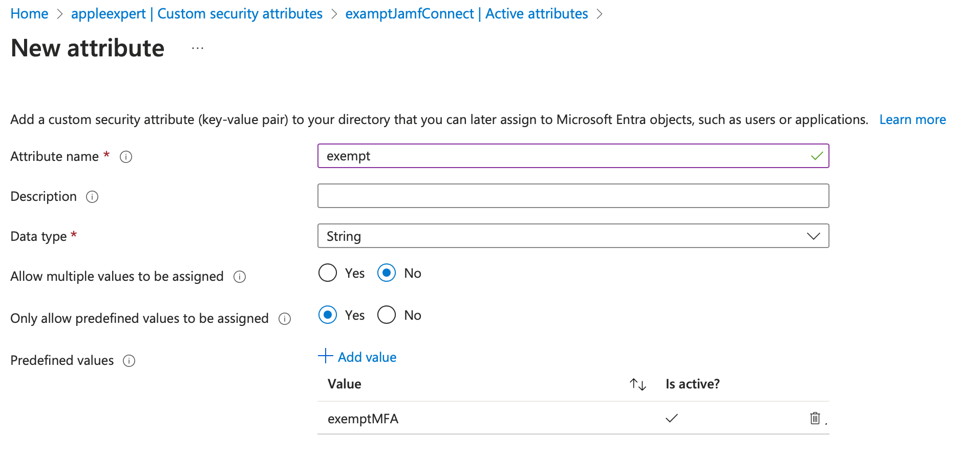
Task: Open the ellipsis menu beside New attribute
Action: click(198, 49)
